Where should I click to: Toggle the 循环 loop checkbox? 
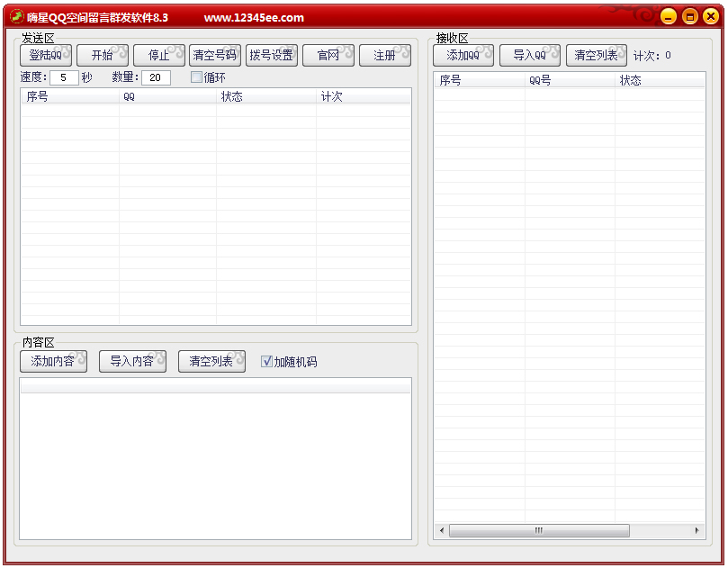[196, 77]
